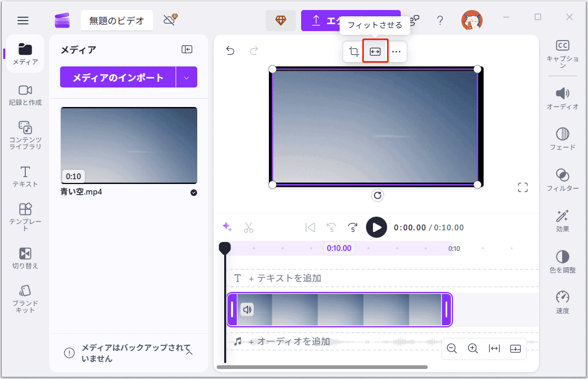Select the 青い空.mp4 thumbnail
The width and height of the screenshot is (588, 379).
(x=129, y=145)
